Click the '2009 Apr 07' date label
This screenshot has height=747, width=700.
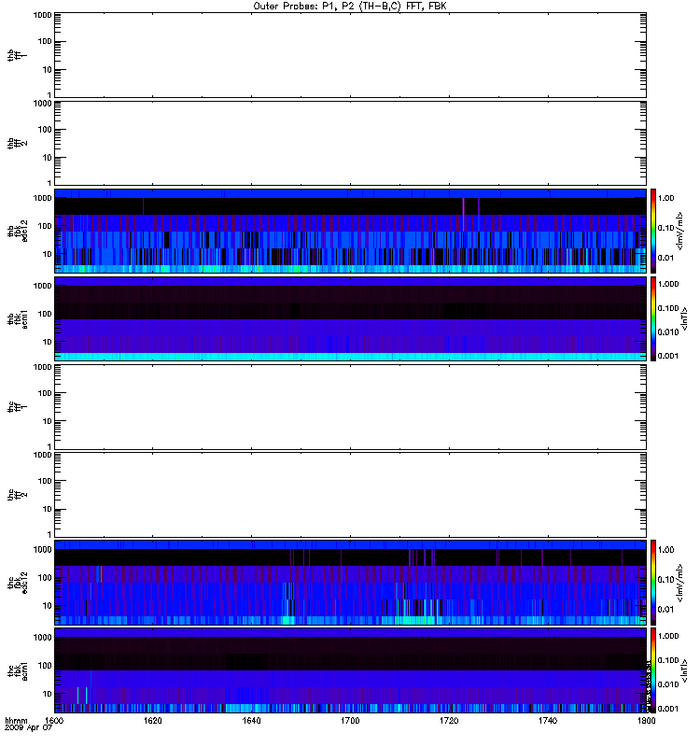coord(28,728)
